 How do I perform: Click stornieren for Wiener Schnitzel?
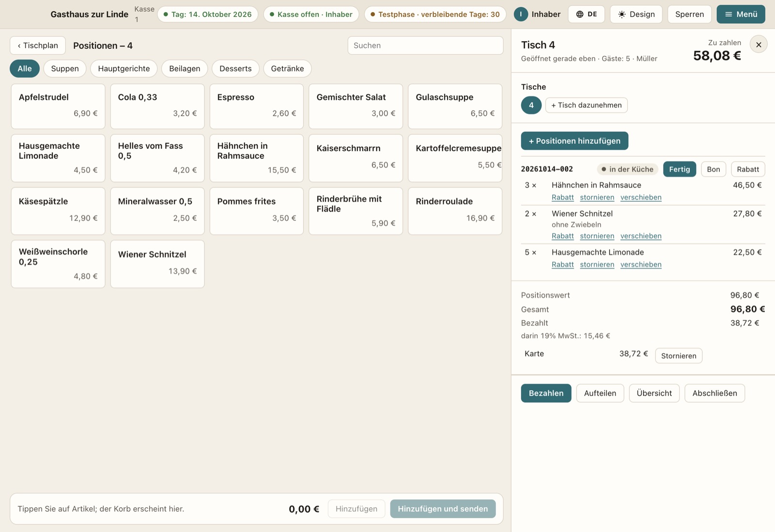(597, 236)
